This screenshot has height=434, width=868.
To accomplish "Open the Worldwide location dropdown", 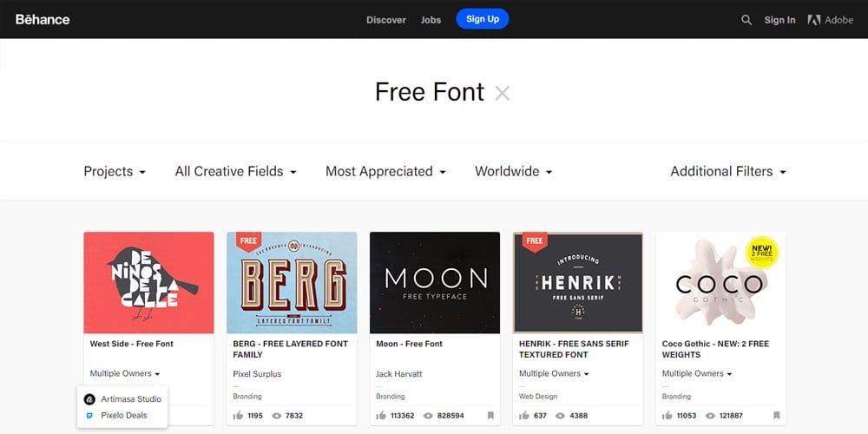I will coord(514,172).
